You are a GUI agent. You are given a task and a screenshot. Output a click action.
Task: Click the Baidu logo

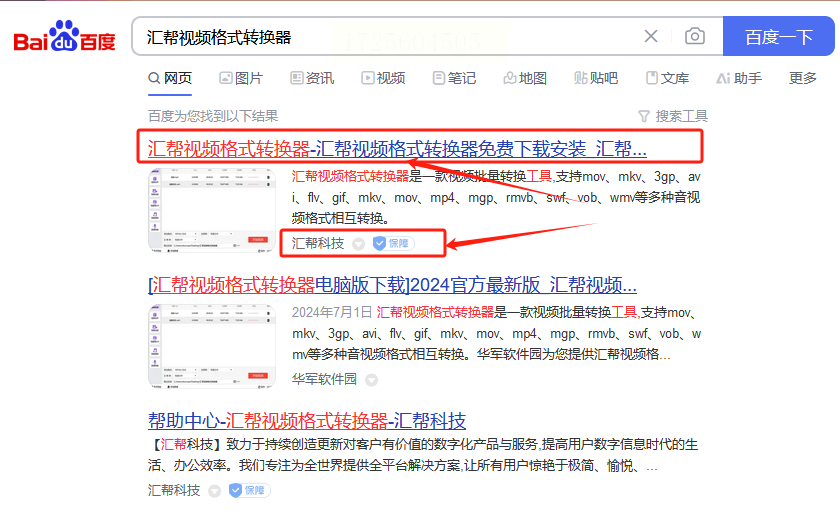point(64,36)
